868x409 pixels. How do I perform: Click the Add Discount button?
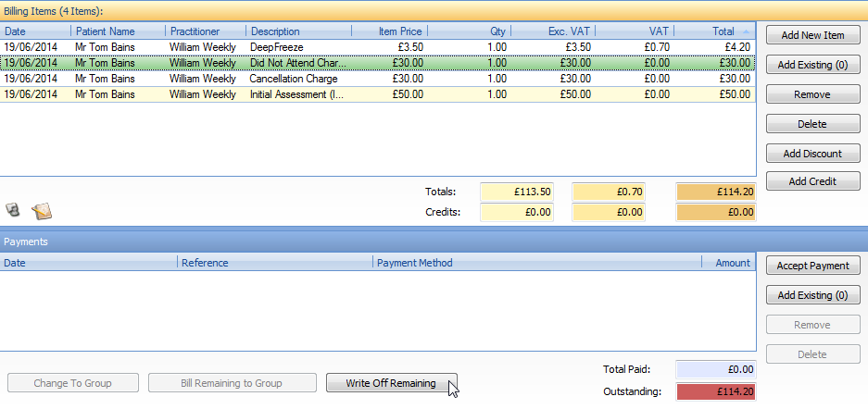812,154
